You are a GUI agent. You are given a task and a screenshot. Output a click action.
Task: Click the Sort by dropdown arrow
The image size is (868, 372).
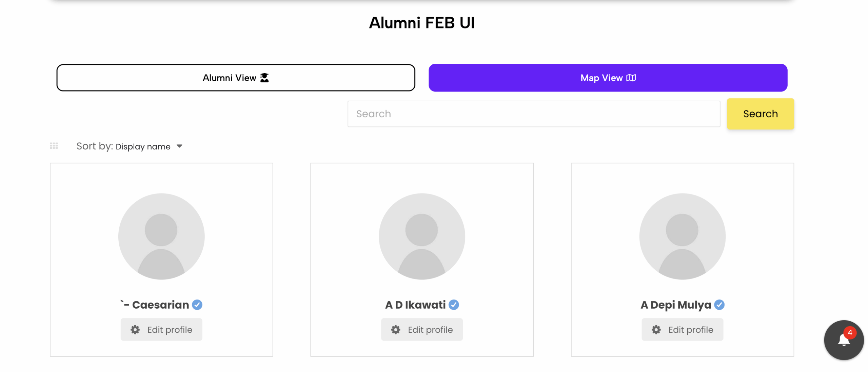coord(179,146)
